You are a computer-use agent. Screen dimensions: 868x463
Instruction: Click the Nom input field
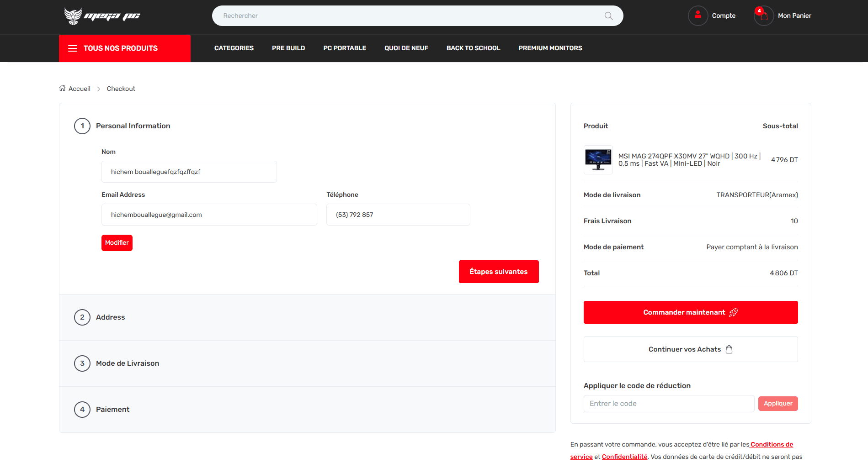189,172
